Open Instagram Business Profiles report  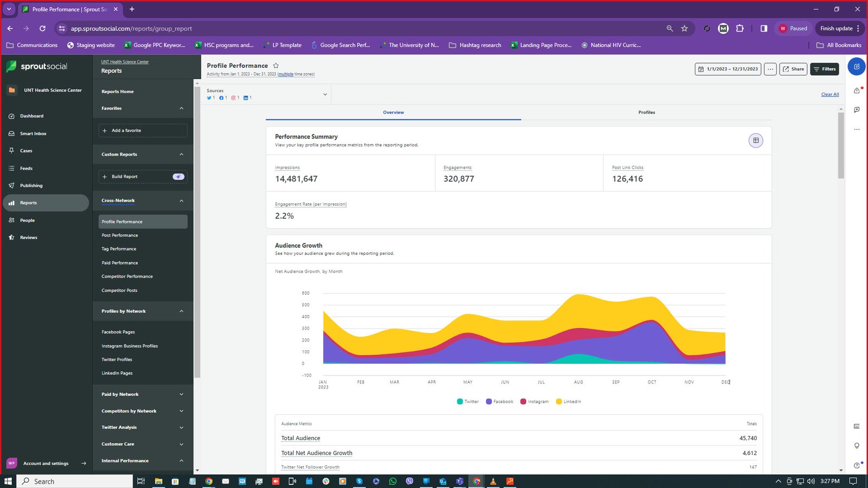tap(130, 346)
